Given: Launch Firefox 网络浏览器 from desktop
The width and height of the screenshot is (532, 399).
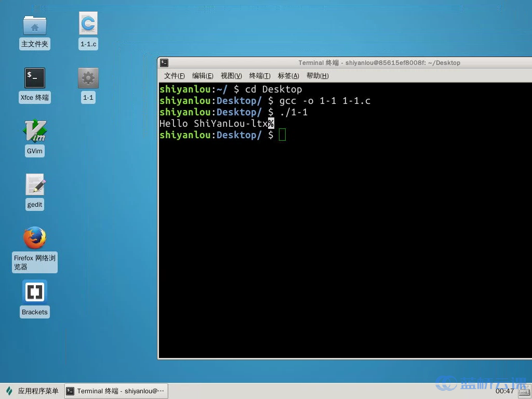Looking at the screenshot, I should pyautogui.click(x=35, y=238).
